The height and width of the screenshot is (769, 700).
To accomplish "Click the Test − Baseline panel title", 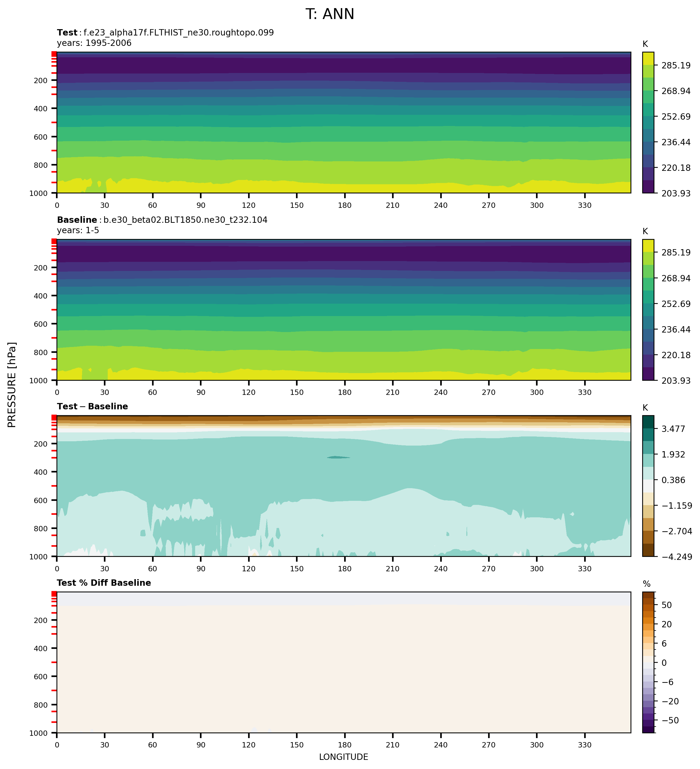I will [92, 407].
